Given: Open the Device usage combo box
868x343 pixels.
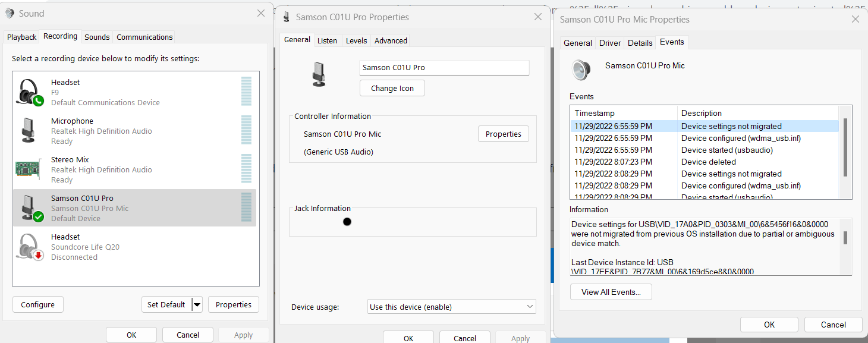Looking at the screenshot, I should click(x=452, y=307).
